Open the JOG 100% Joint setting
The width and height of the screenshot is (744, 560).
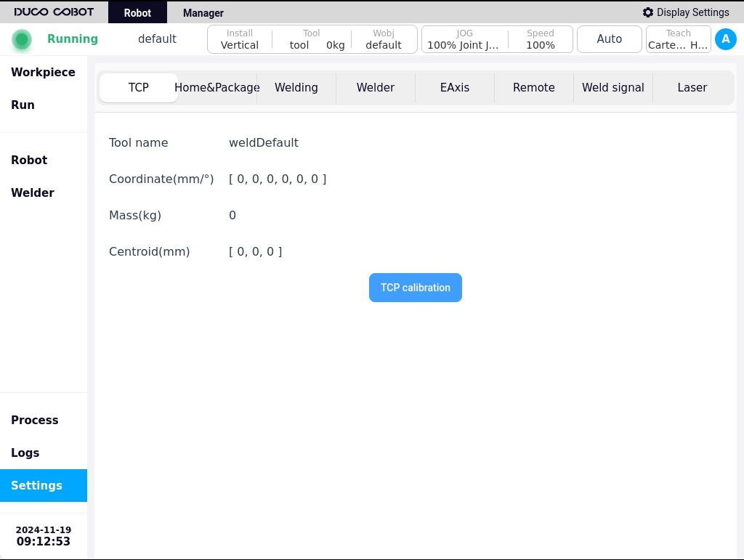[x=464, y=39]
